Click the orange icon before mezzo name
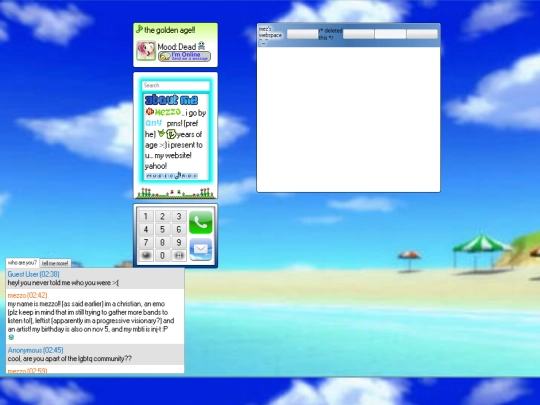Viewport: 540px width, 405px height. point(149,112)
